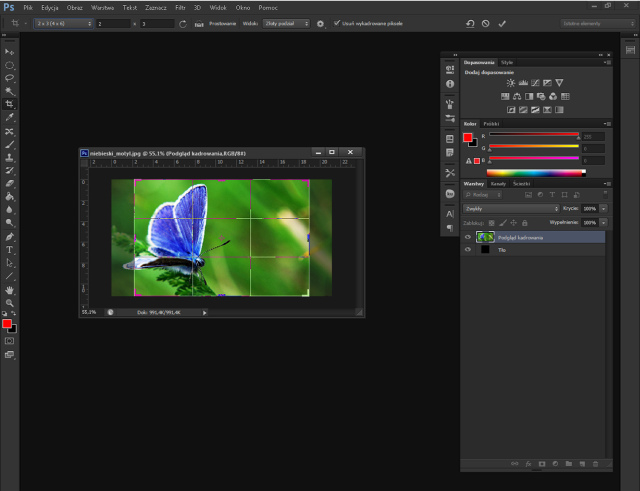Toggle Quick Mask mode
The height and width of the screenshot is (491, 640).
tap(9, 341)
